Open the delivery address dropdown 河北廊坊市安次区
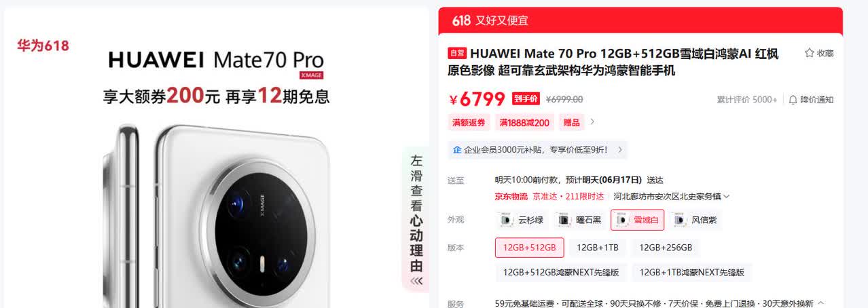 point(671,197)
